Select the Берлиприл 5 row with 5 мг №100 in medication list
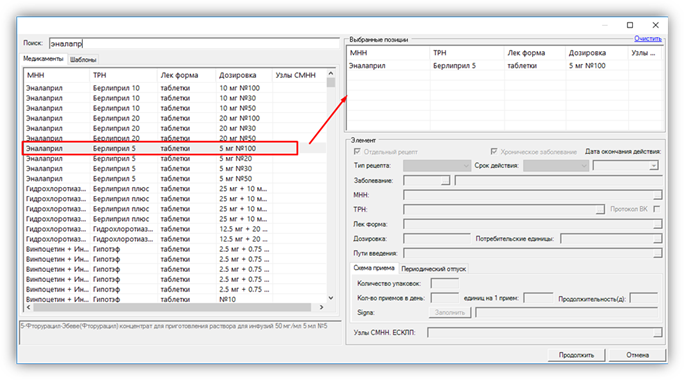This screenshot has height=380, width=684. [175, 148]
